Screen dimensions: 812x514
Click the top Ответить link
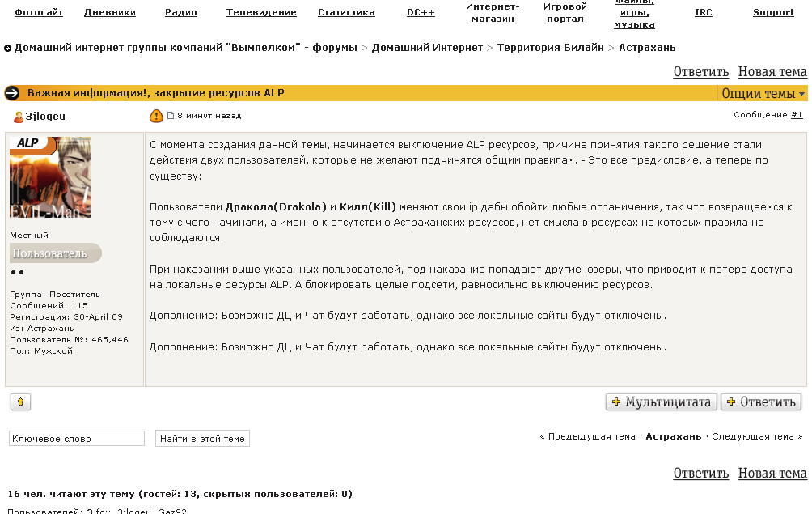701,72
